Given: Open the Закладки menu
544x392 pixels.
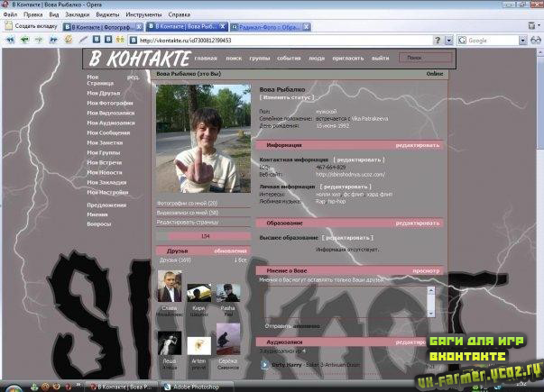Looking at the screenshot, I should point(78,14).
